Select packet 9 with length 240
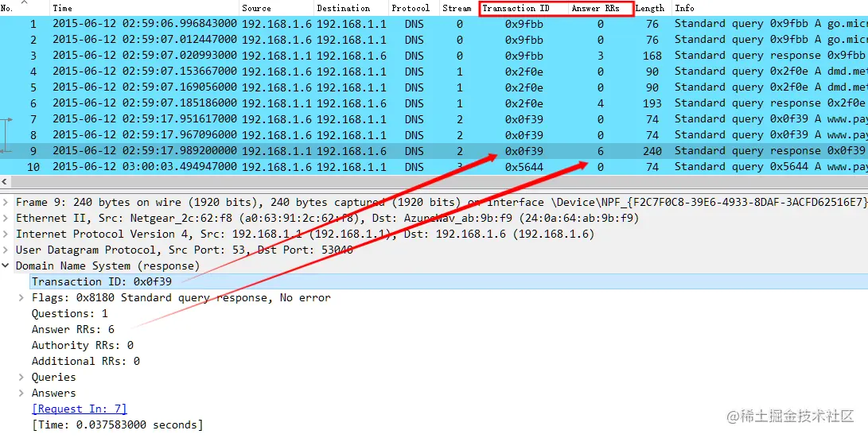 pyautogui.click(x=434, y=151)
